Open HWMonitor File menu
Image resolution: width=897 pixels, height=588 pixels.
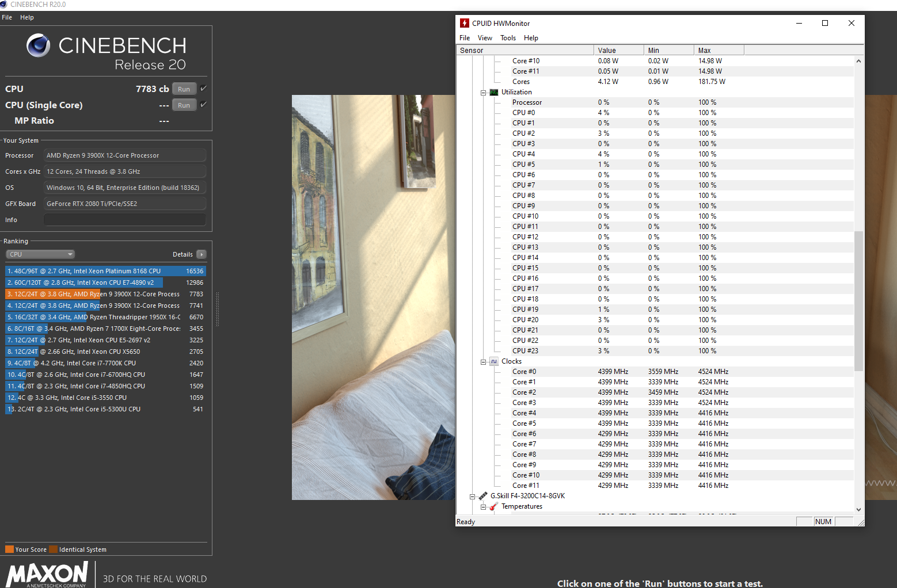(x=465, y=38)
